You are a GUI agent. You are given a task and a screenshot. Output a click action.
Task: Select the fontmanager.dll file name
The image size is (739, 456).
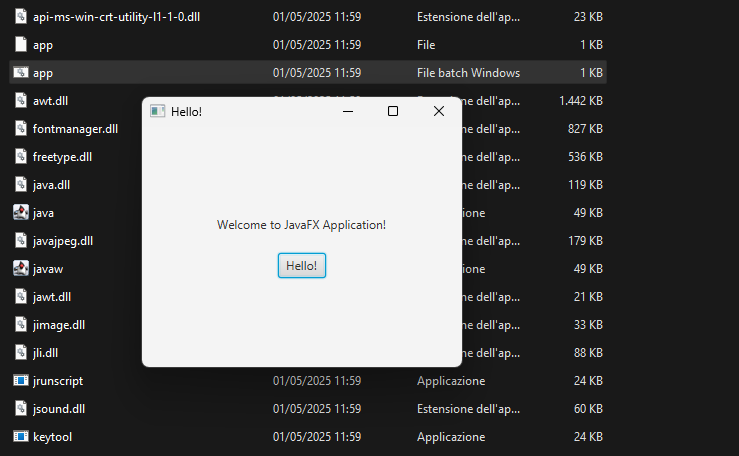(75, 129)
